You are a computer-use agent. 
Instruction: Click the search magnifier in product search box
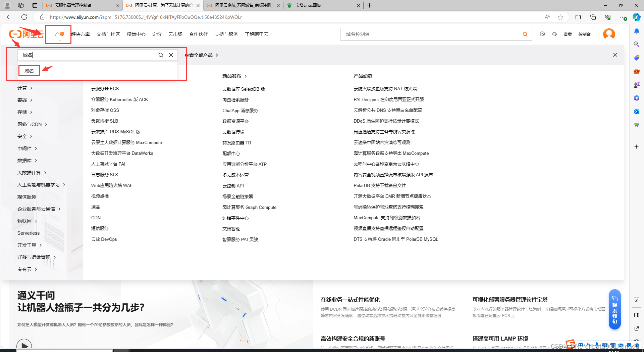161,55
